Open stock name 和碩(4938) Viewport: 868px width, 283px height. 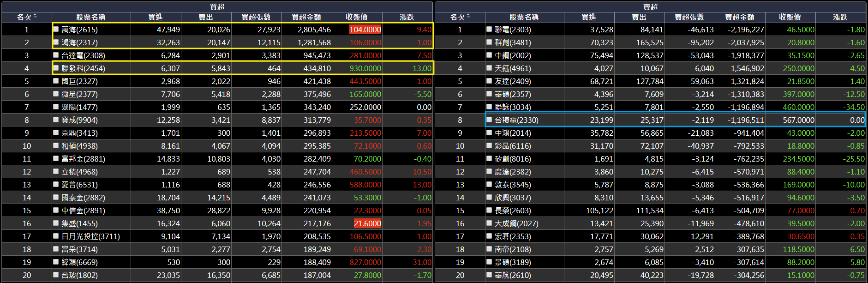click(79, 146)
